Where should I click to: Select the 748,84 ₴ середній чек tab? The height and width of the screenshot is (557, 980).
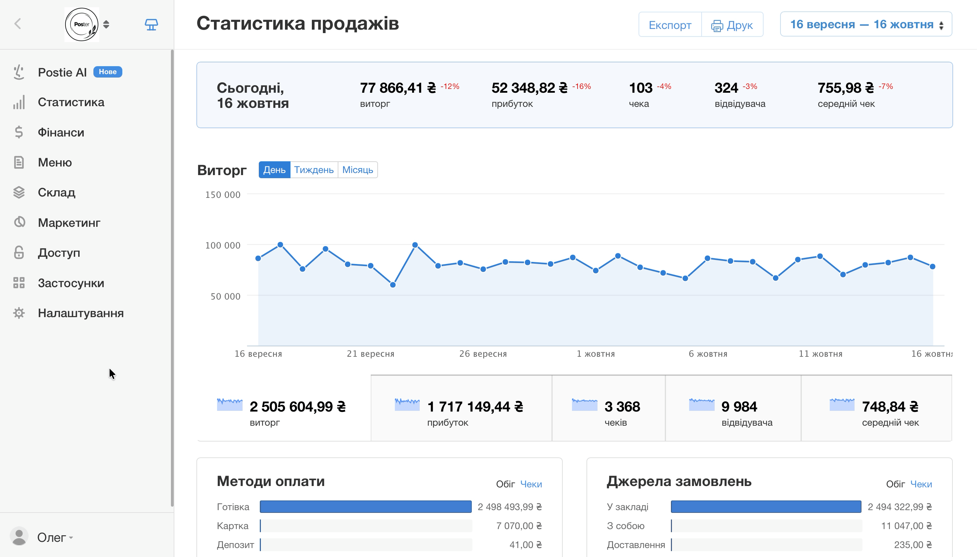click(x=879, y=408)
